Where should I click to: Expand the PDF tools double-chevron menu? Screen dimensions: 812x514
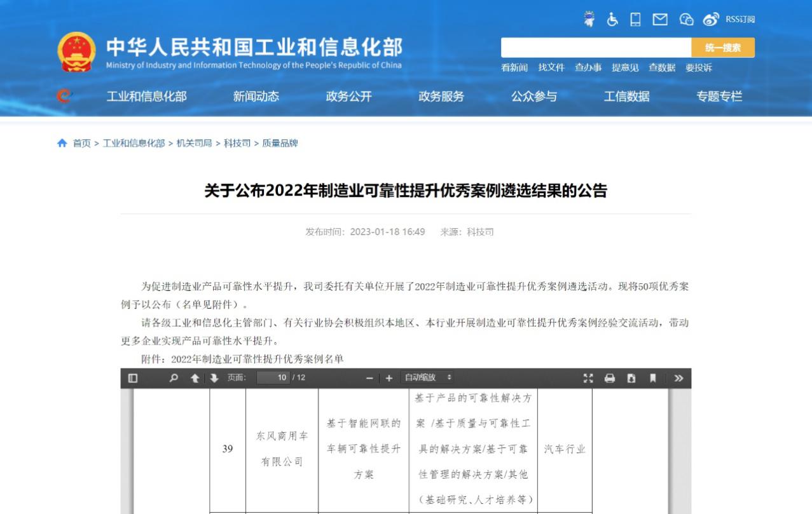(x=678, y=378)
